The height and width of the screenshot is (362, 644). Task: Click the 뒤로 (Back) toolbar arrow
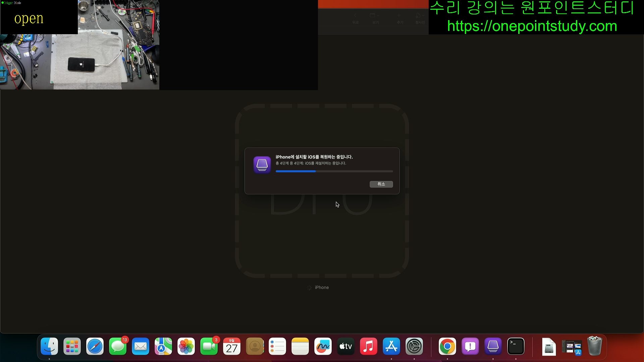(x=355, y=15)
